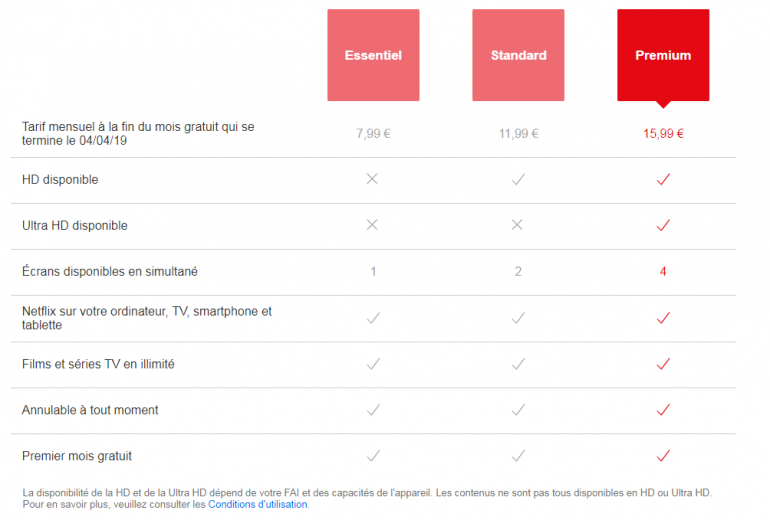Choose the Premium plan box
Viewport: 770px width, 520px height.
[663, 55]
